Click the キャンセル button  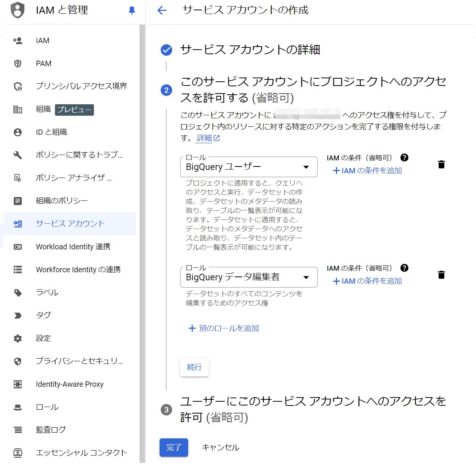point(220,448)
